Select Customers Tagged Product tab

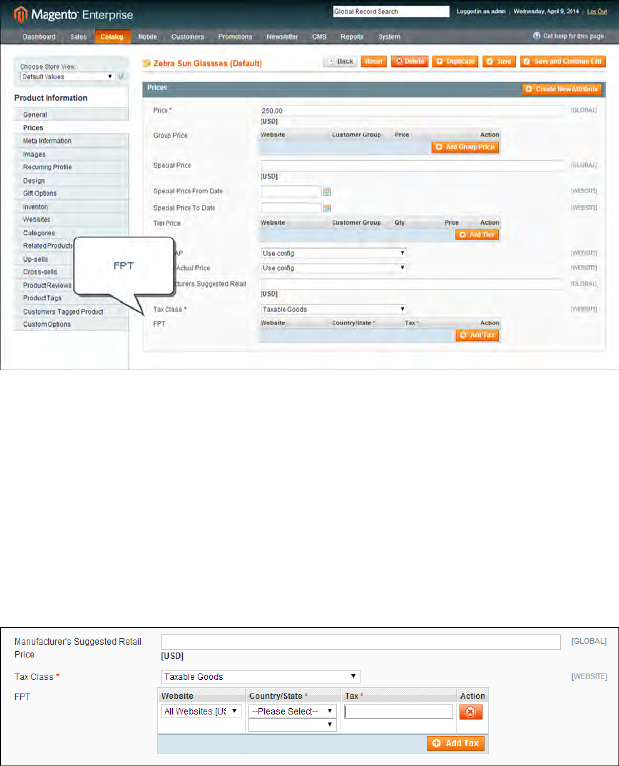pos(71,312)
